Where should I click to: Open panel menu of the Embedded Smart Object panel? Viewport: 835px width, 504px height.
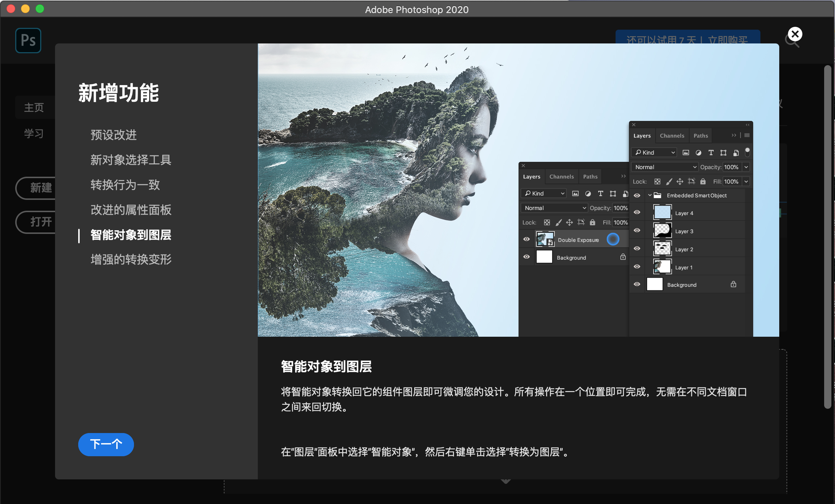pos(747,135)
